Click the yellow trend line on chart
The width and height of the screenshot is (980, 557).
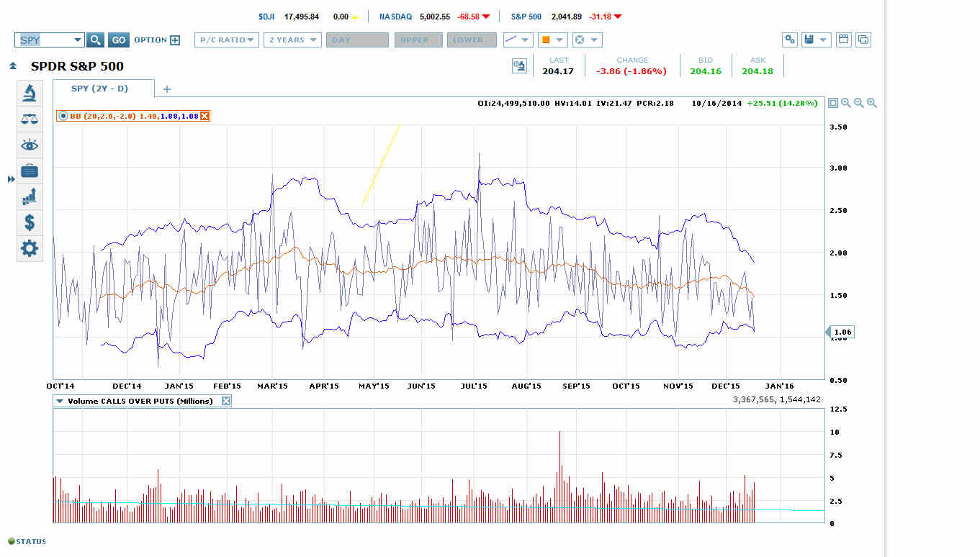point(381,166)
